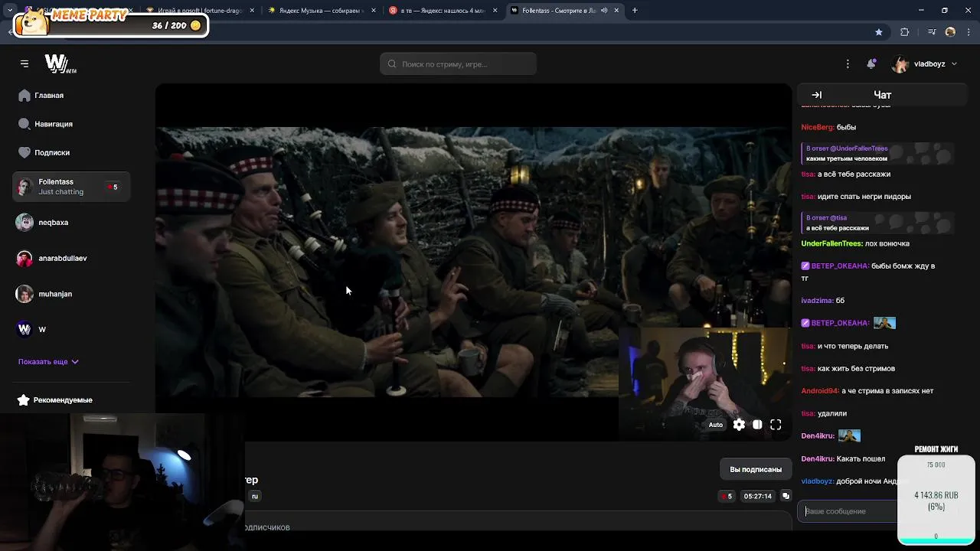The width and height of the screenshot is (980, 551).
Task: Toggle theater mode on the player
Action: pos(757,425)
